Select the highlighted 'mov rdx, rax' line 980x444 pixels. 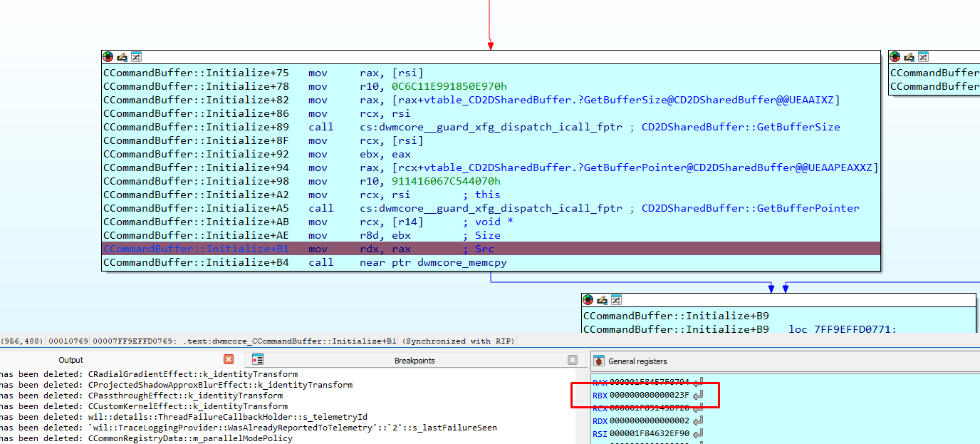[x=491, y=249]
